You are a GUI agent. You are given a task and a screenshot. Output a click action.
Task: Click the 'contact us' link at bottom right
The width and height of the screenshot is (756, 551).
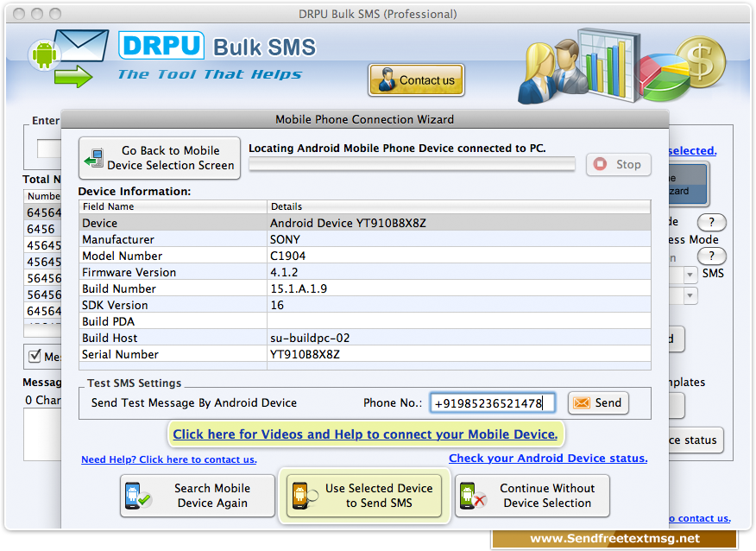click(x=700, y=518)
